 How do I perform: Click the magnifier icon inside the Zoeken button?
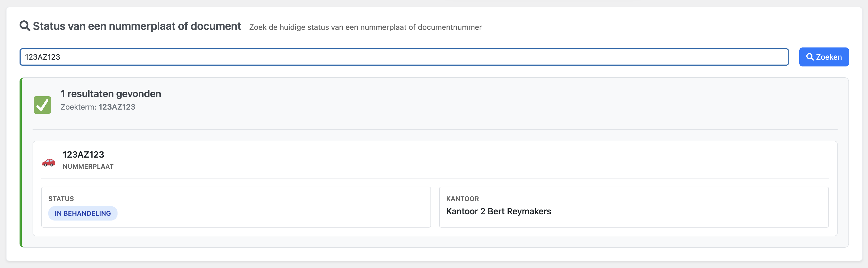[x=809, y=57]
